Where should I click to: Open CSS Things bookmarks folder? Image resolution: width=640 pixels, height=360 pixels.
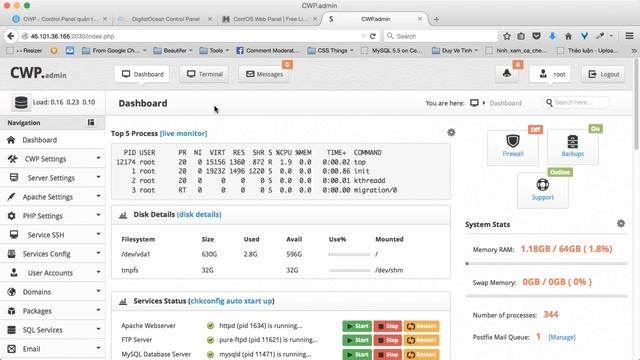pos(330,51)
